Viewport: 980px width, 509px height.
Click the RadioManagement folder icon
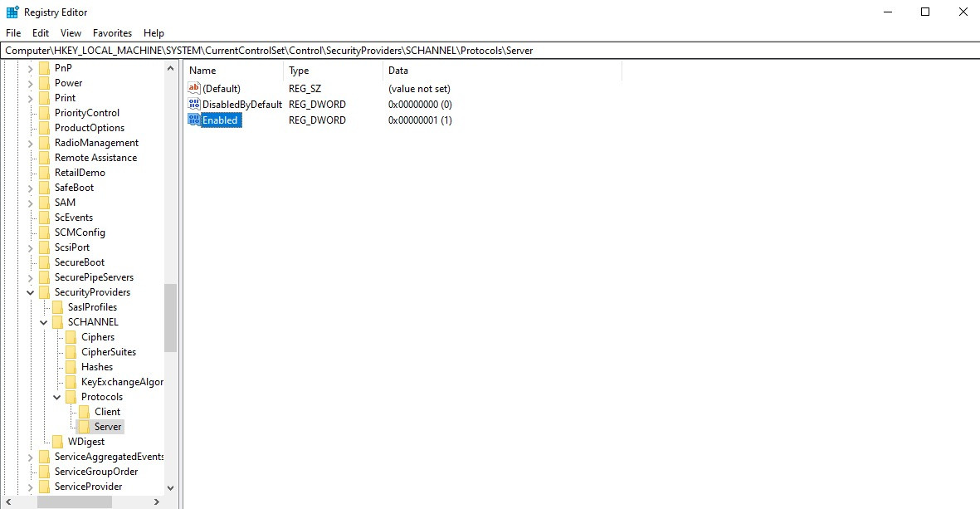(44, 143)
